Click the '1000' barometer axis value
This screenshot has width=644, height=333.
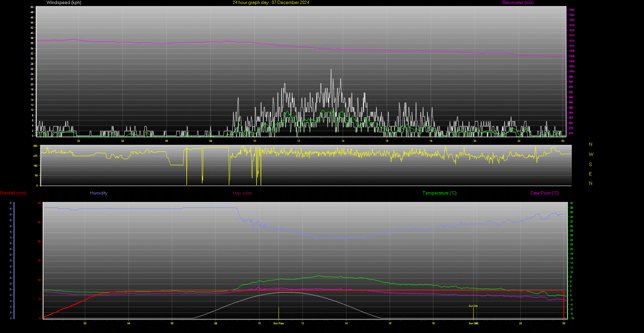tap(571, 72)
